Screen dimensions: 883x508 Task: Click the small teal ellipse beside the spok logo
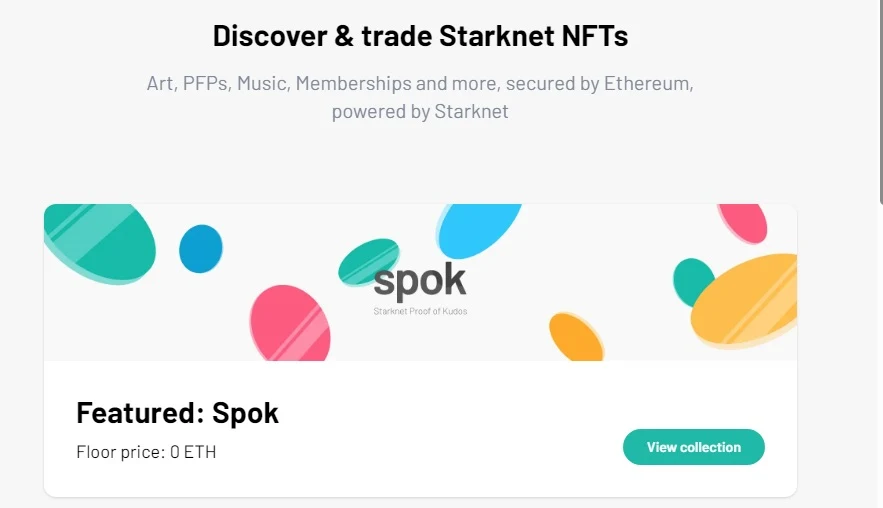tap(369, 262)
